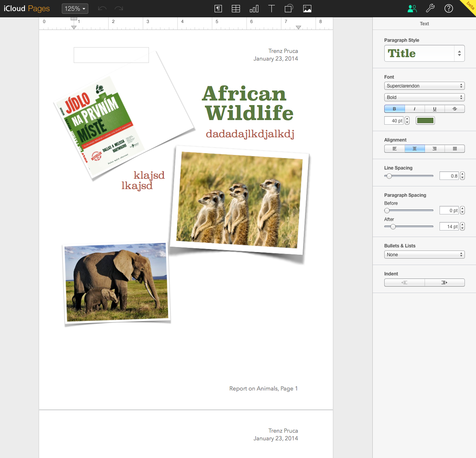Insert a chart from the toolbar
Viewport: 476px width, 458px height.
tap(254, 8)
